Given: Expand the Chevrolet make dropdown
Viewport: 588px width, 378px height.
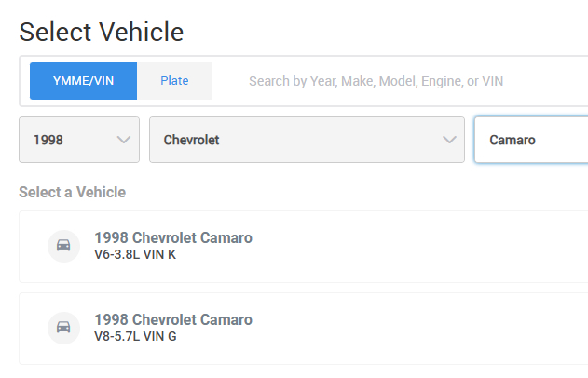Looking at the screenshot, I should (x=307, y=140).
